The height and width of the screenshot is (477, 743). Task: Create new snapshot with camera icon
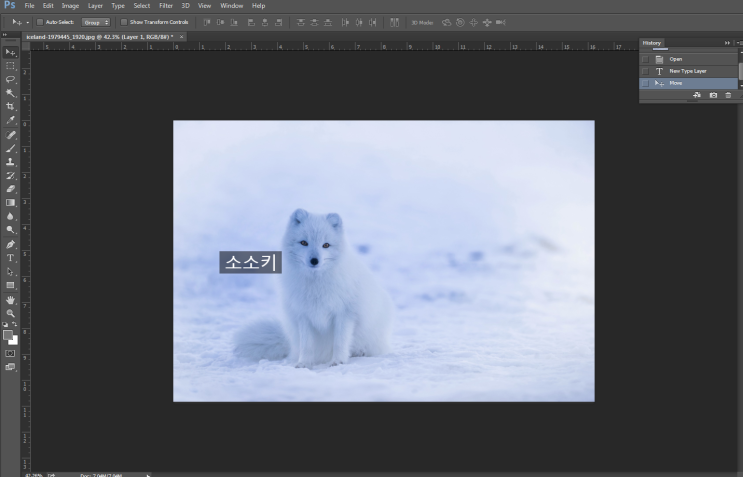pyautogui.click(x=713, y=95)
